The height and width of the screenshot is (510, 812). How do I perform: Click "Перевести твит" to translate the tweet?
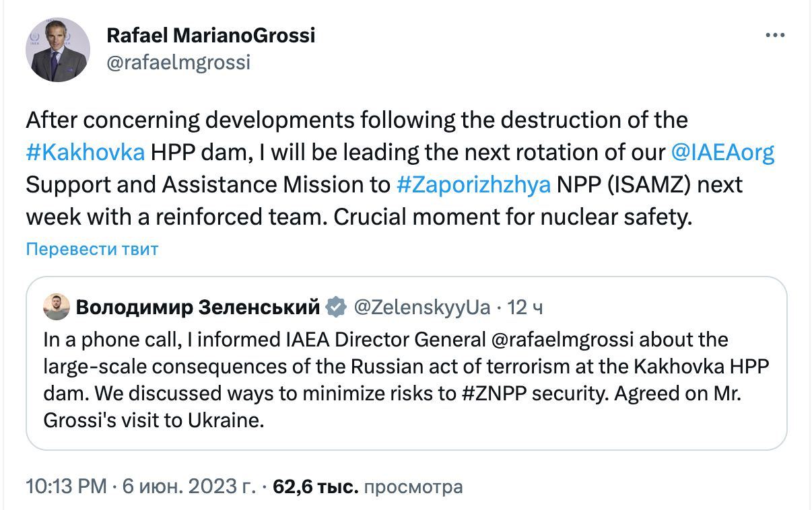(92, 249)
